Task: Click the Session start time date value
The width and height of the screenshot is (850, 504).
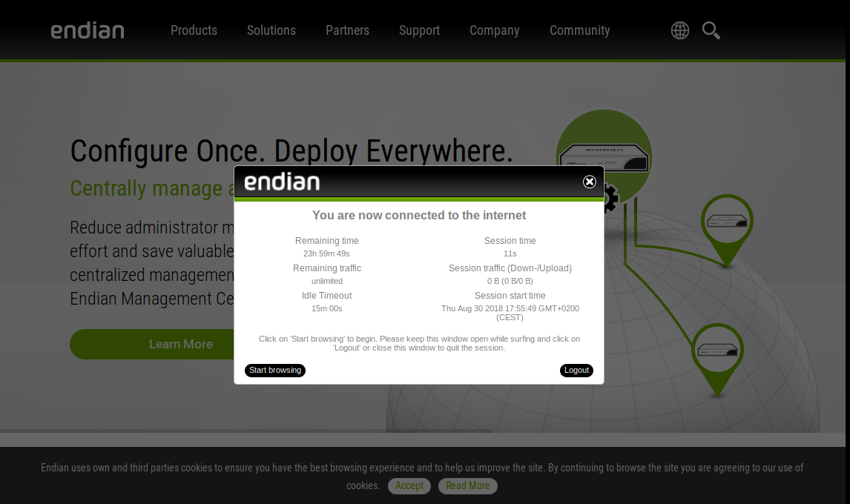Action: [510, 313]
